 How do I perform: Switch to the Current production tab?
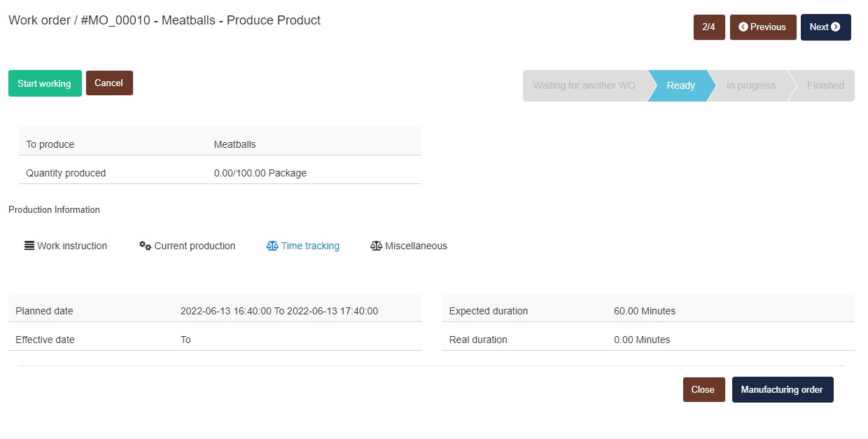tap(195, 246)
